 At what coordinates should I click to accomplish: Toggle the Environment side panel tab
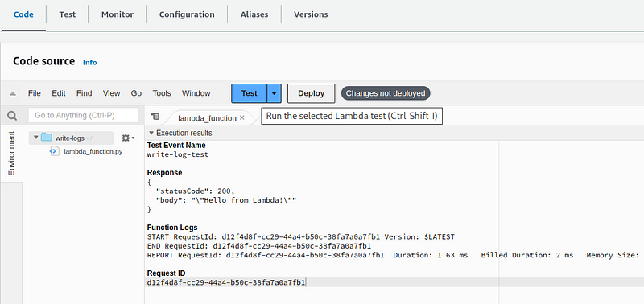(x=11, y=154)
